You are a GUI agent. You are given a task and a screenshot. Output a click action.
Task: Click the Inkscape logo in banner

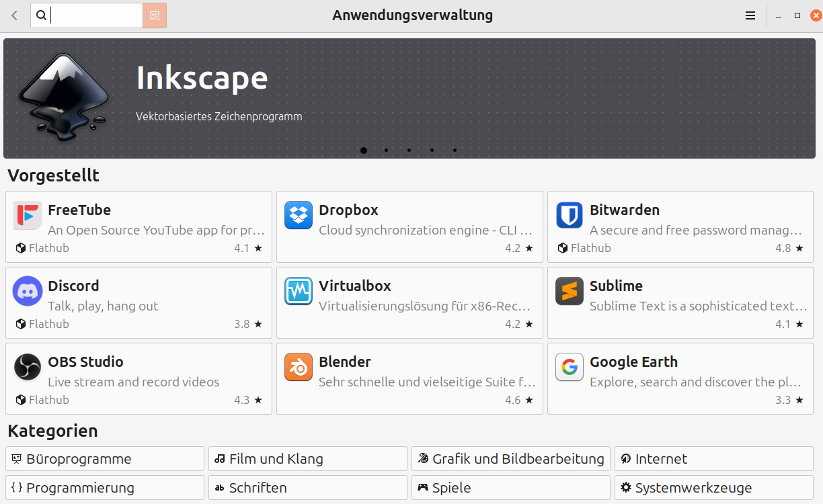63,96
